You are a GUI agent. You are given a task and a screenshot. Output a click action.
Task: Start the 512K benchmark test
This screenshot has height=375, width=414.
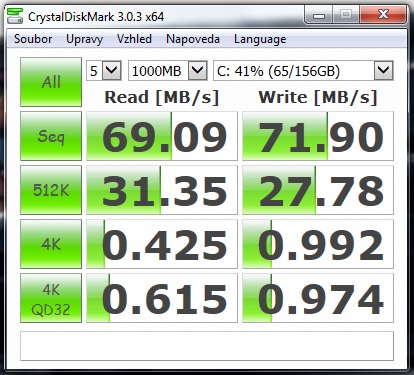click(x=51, y=190)
